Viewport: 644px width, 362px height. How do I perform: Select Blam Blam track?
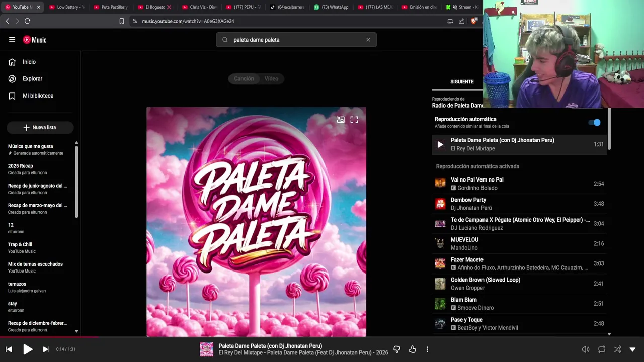click(x=519, y=304)
